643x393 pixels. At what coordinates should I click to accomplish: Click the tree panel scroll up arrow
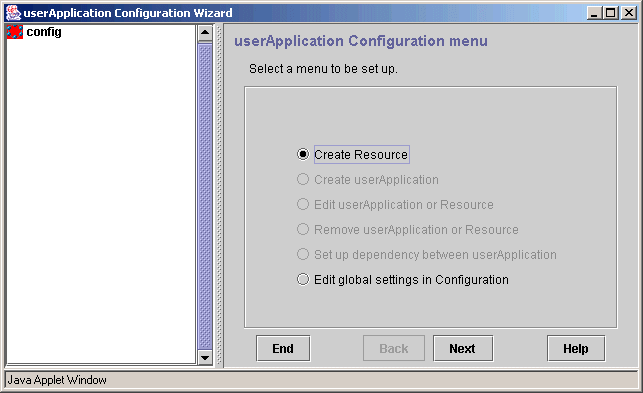pos(205,33)
